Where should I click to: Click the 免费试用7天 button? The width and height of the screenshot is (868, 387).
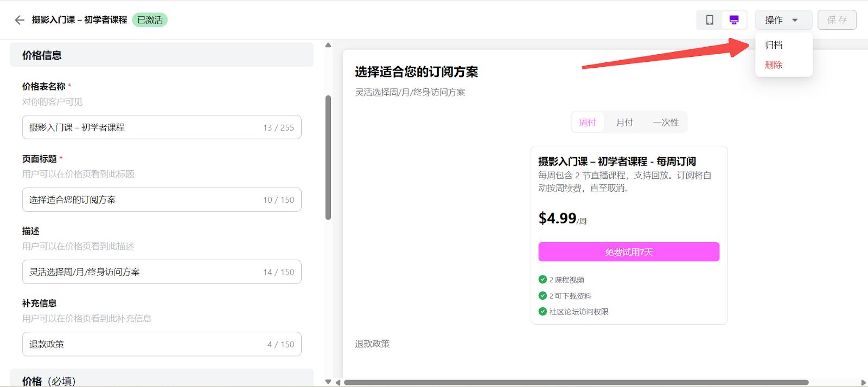click(629, 252)
